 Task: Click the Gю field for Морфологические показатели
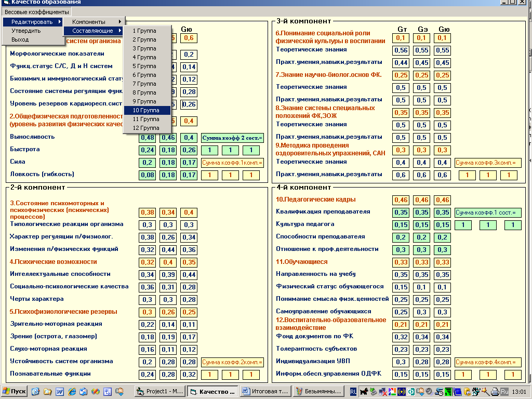tap(189, 55)
